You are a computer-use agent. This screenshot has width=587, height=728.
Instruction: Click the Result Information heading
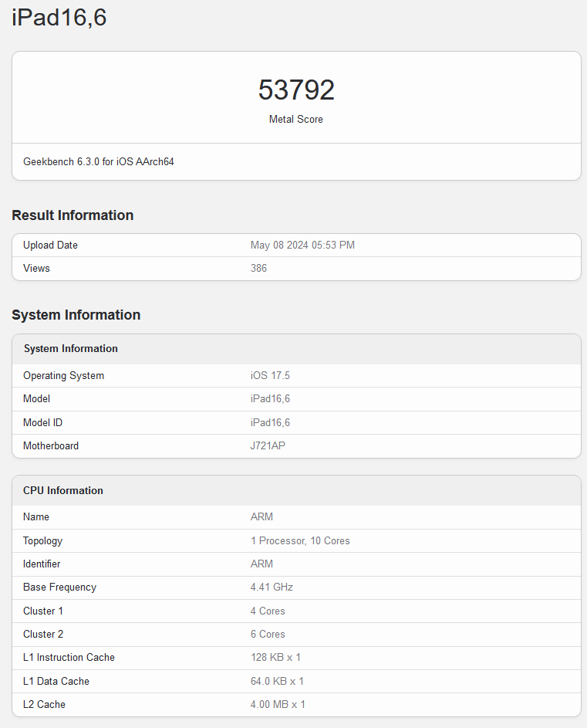click(x=73, y=215)
